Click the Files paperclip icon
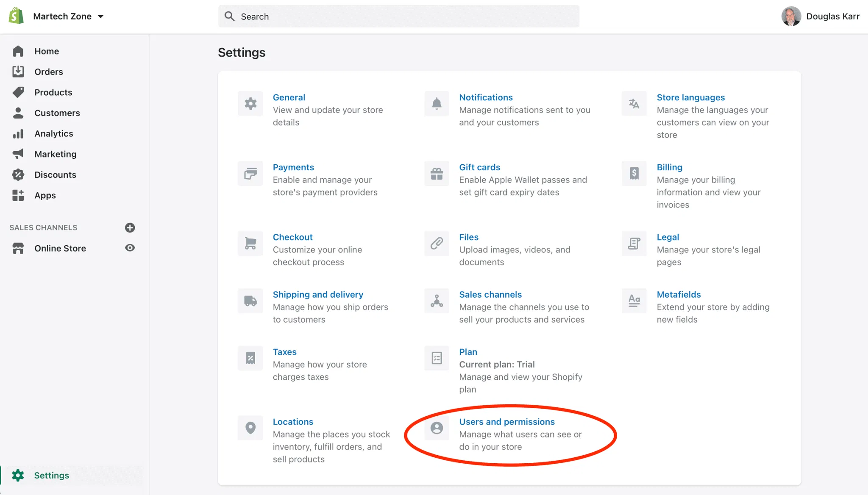The image size is (868, 495). tap(437, 243)
